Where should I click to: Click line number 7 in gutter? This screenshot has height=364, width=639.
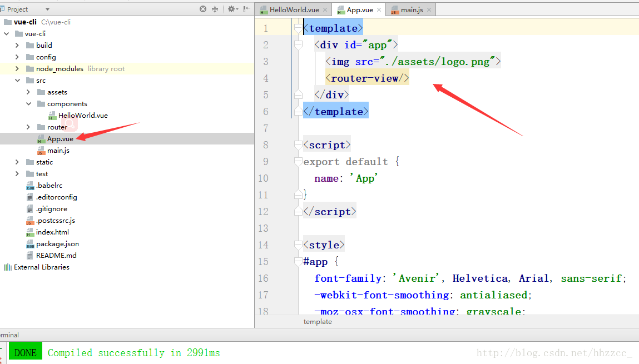click(266, 128)
